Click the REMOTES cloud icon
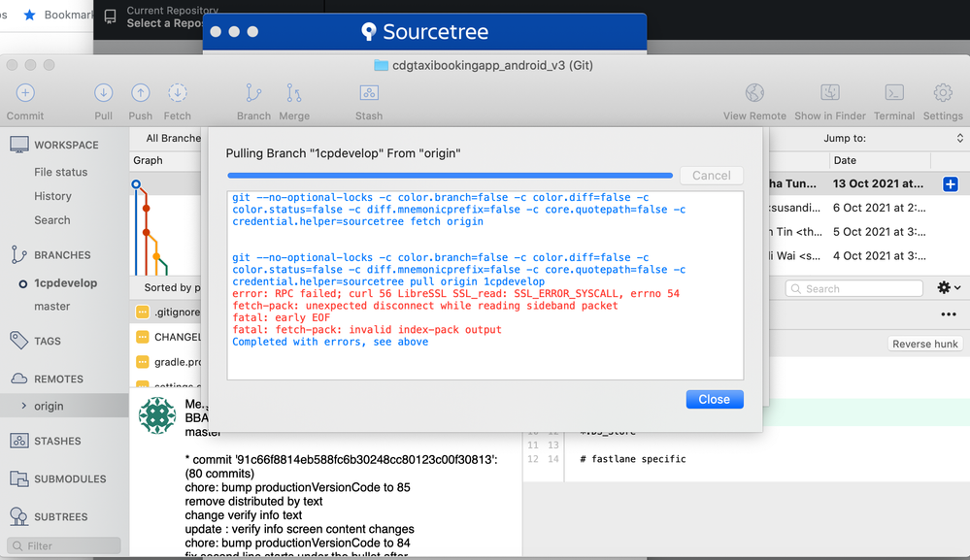This screenshot has width=970, height=560. click(19, 379)
